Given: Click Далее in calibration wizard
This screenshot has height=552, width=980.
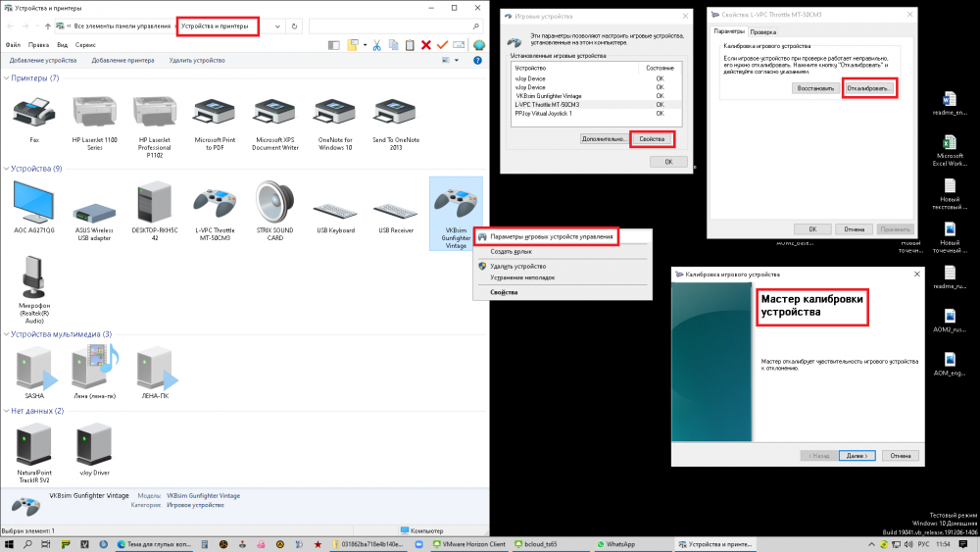Looking at the screenshot, I should [857, 456].
